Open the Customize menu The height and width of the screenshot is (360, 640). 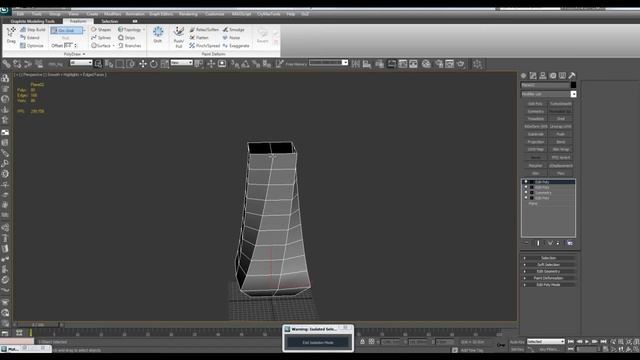tap(215, 14)
